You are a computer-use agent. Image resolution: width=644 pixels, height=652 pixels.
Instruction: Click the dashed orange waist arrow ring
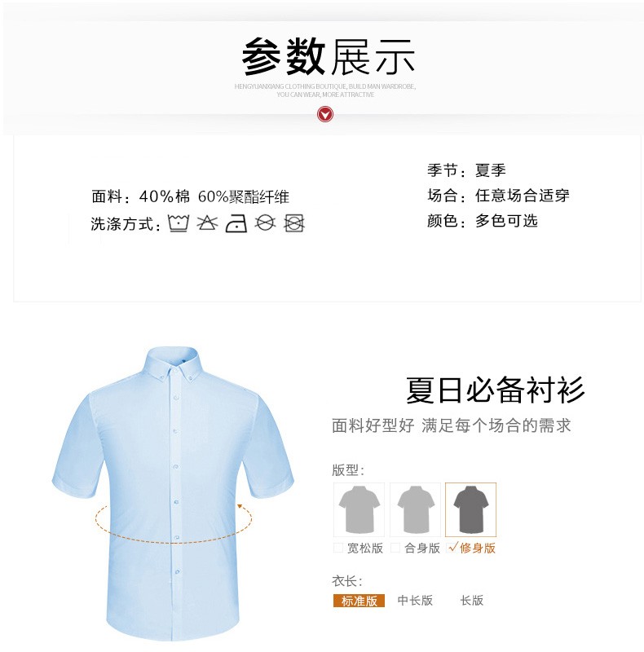tap(174, 523)
